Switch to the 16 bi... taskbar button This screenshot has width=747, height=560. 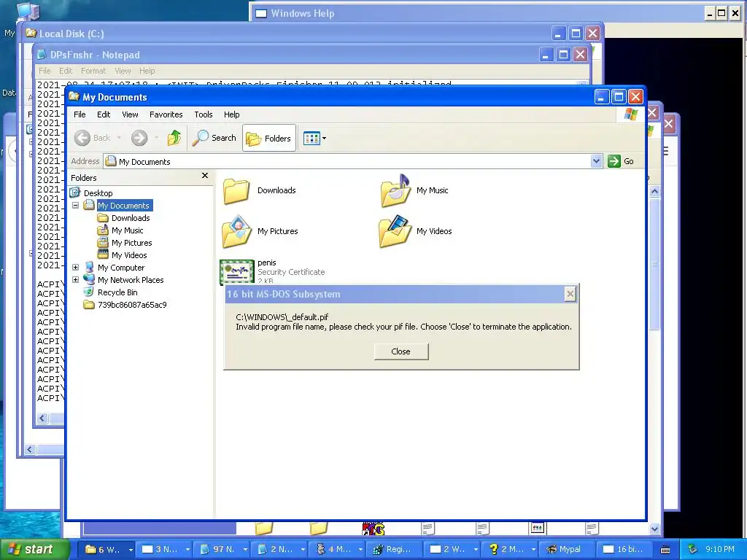pos(625,550)
